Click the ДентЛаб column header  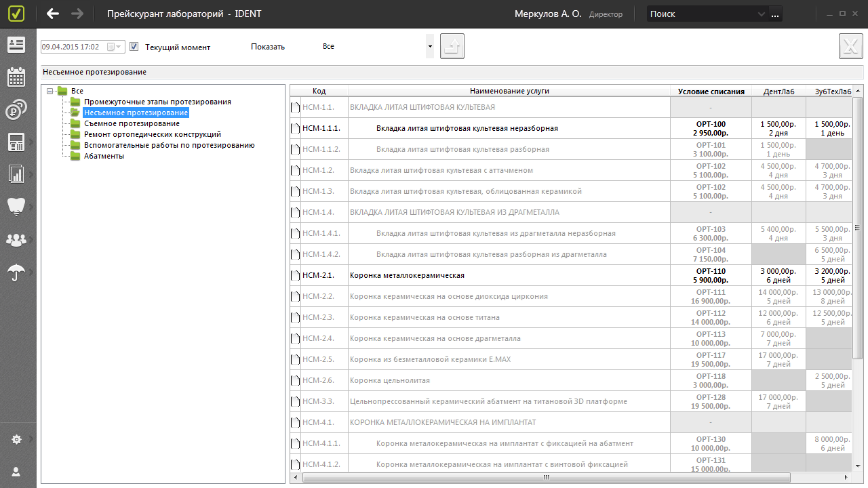tap(778, 91)
